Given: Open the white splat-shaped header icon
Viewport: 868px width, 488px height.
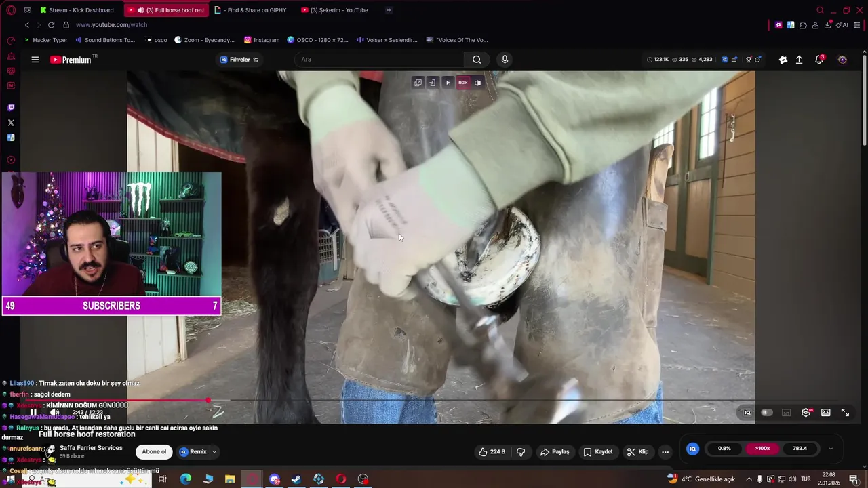Looking at the screenshot, I should tap(783, 60).
